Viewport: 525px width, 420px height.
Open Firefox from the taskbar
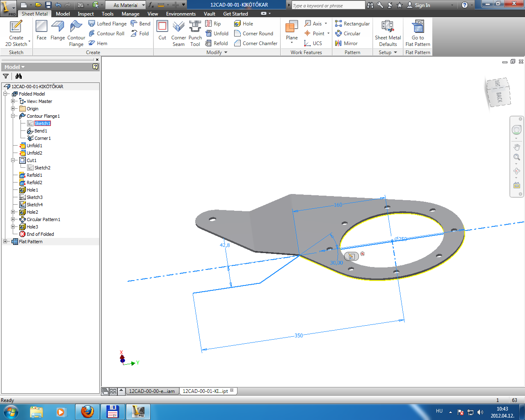point(87,411)
